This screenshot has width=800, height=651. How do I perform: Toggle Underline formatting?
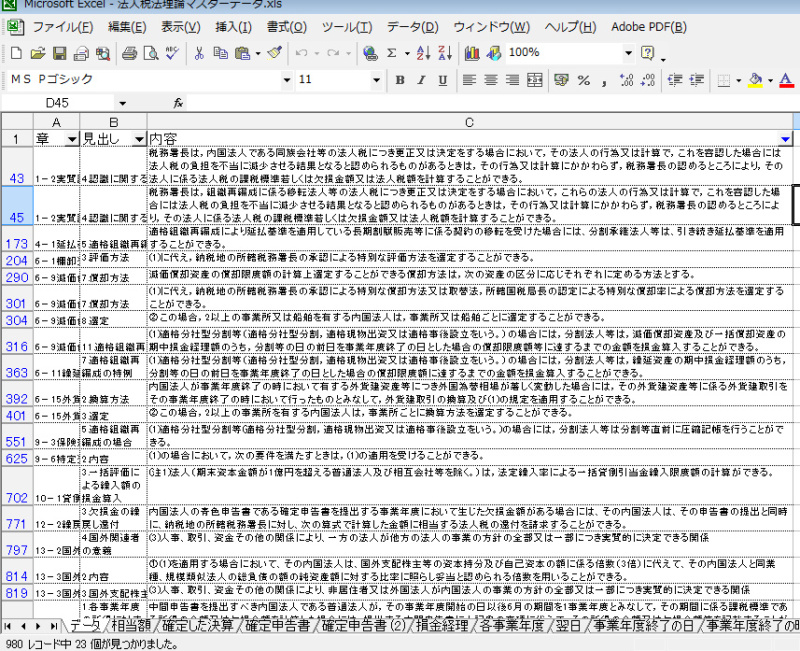pos(443,80)
